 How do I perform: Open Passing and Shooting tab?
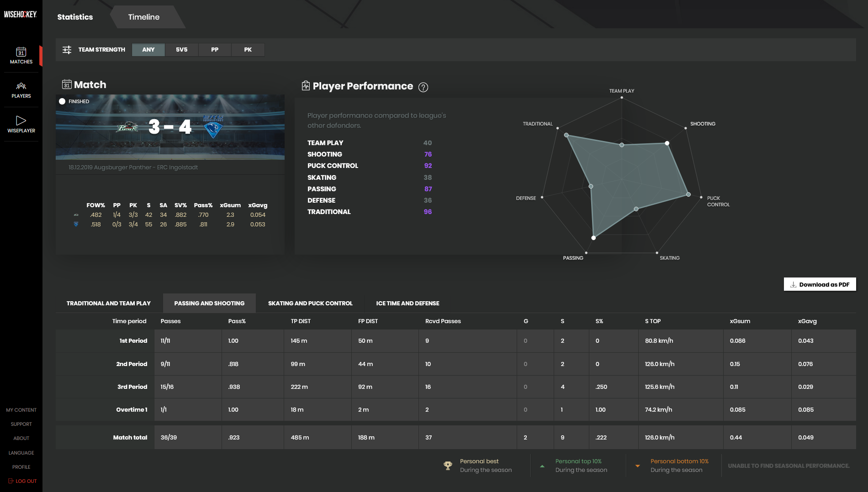pyautogui.click(x=209, y=303)
